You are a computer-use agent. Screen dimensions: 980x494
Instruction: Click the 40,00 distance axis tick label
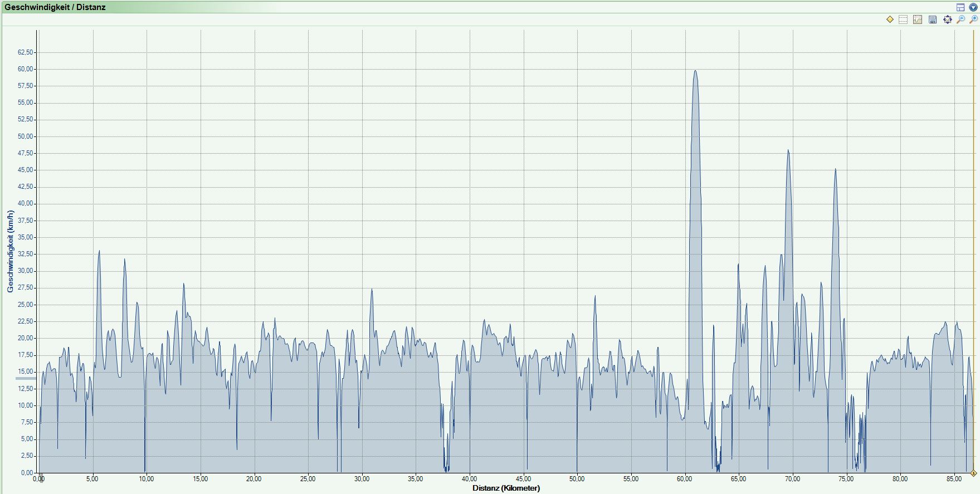469,479
